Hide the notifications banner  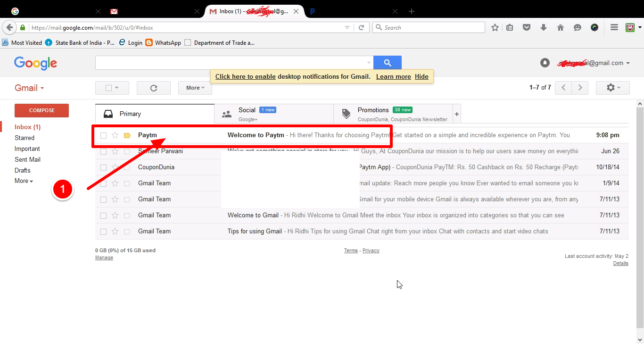click(421, 76)
